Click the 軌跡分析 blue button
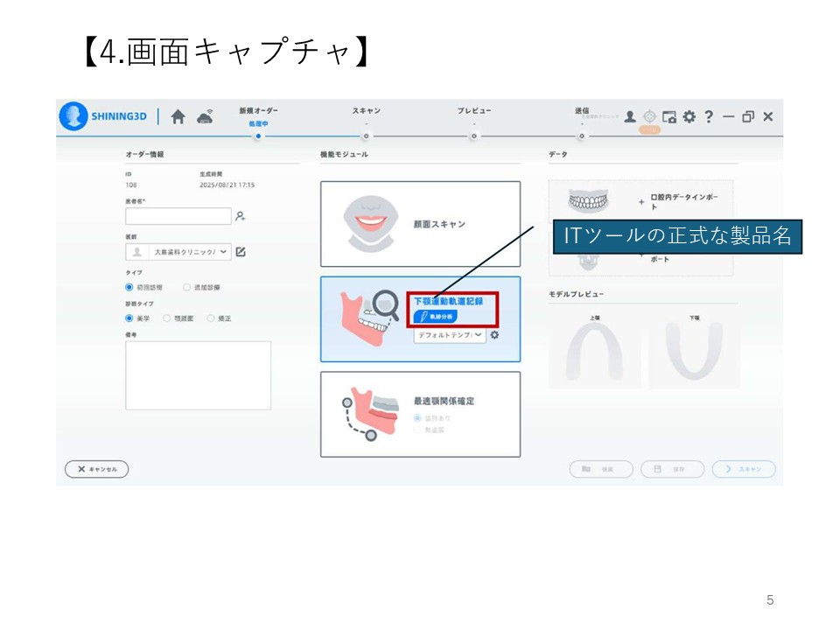Image resolution: width=840 pixels, height=630 pixels. click(x=435, y=317)
